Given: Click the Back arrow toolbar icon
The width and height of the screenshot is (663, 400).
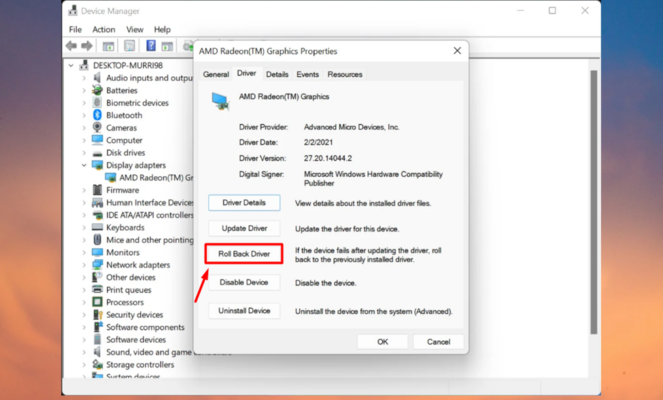Looking at the screenshot, I should click(x=71, y=46).
